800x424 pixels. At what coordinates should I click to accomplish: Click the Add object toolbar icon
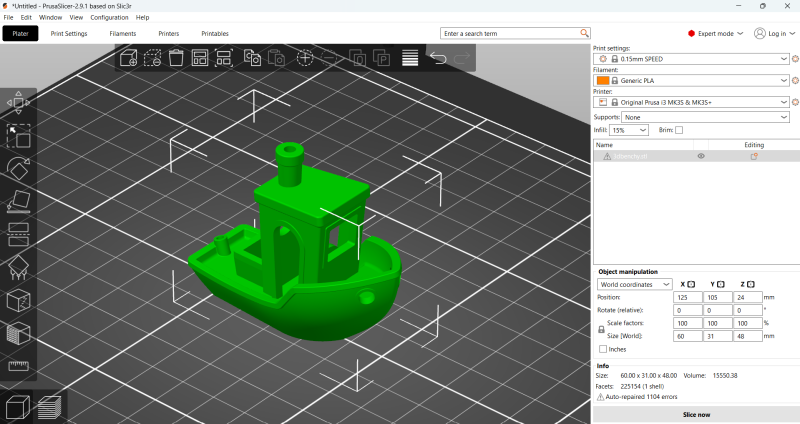click(x=129, y=58)
